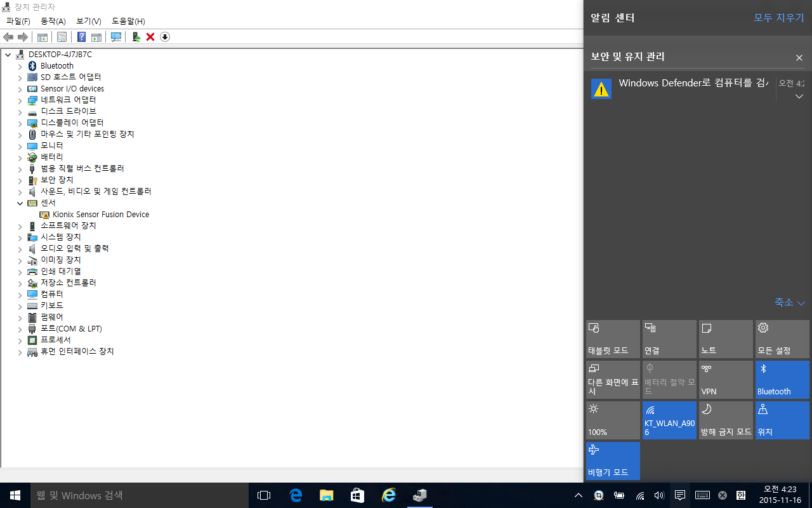Show hidden tray icons with the up chevron
The image size is (812, 508).
point(579,495)
